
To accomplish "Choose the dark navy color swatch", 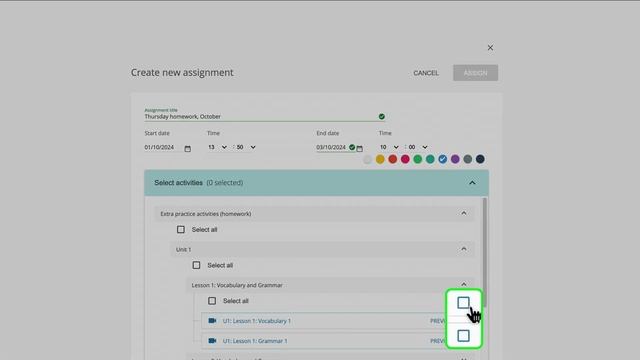I will (480, 159).
